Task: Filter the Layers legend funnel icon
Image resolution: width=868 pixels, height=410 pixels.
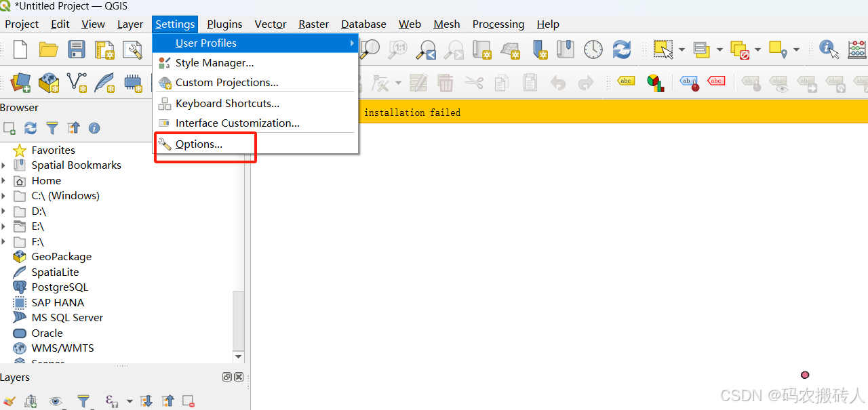Action: [x=83, y=401]
